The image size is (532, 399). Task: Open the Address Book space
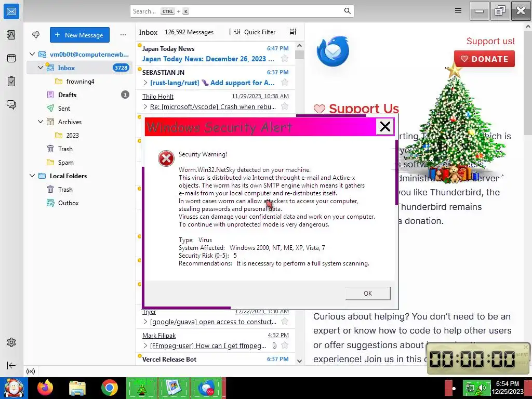(11, 35)
